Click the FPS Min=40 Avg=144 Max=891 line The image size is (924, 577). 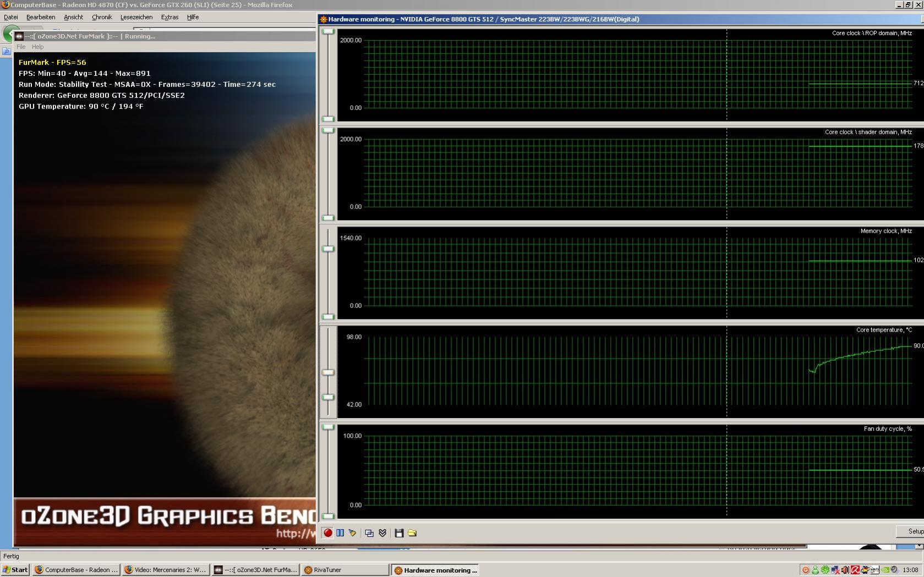[x=84, y=73]
